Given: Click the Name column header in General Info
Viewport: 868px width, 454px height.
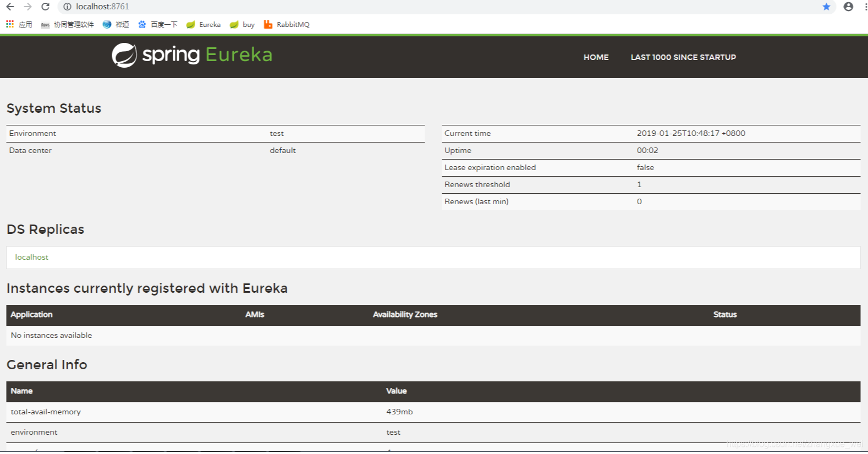Looking at the screenshot, I should [21, 391].
